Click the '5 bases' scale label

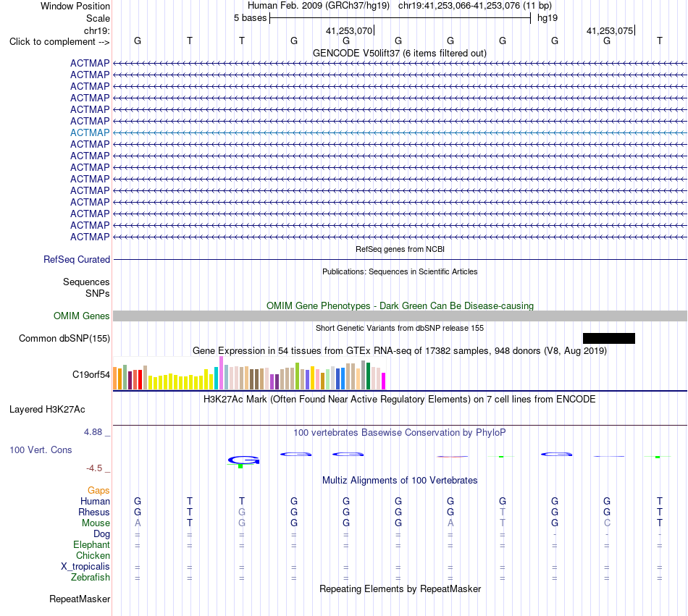pyautogui.click(x=250, y=18)
